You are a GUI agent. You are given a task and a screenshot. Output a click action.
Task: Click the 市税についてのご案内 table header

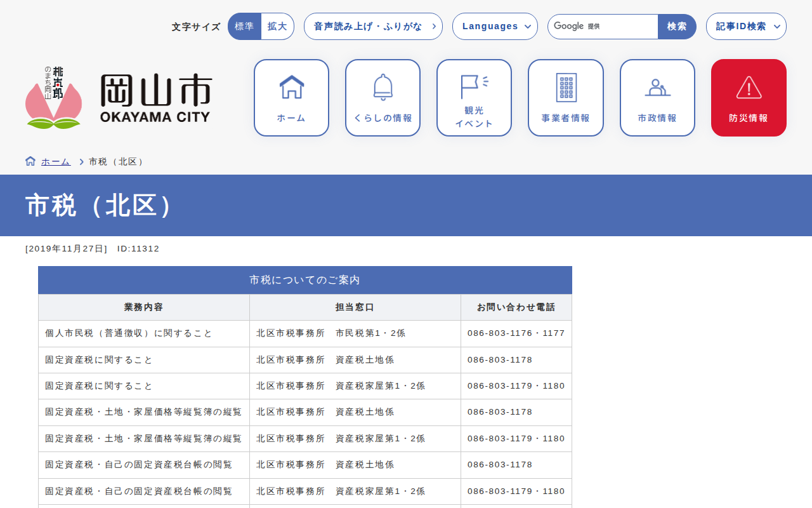tap(304, 280)
